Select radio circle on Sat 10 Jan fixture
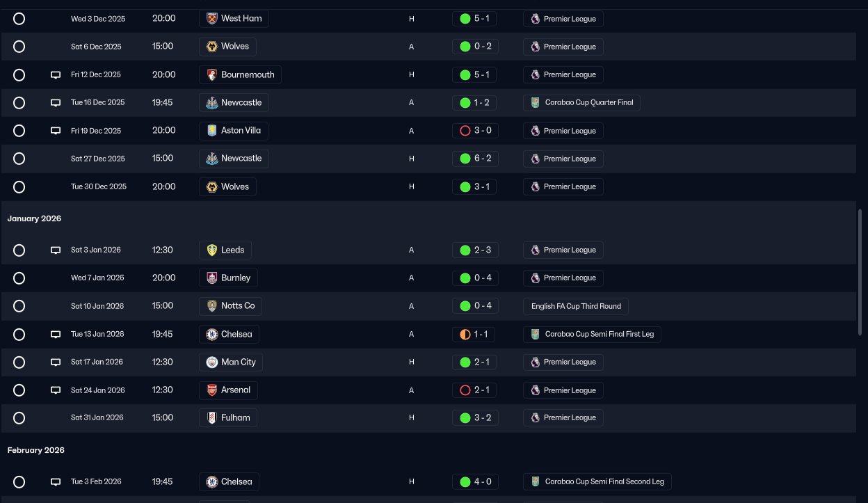 19,306
